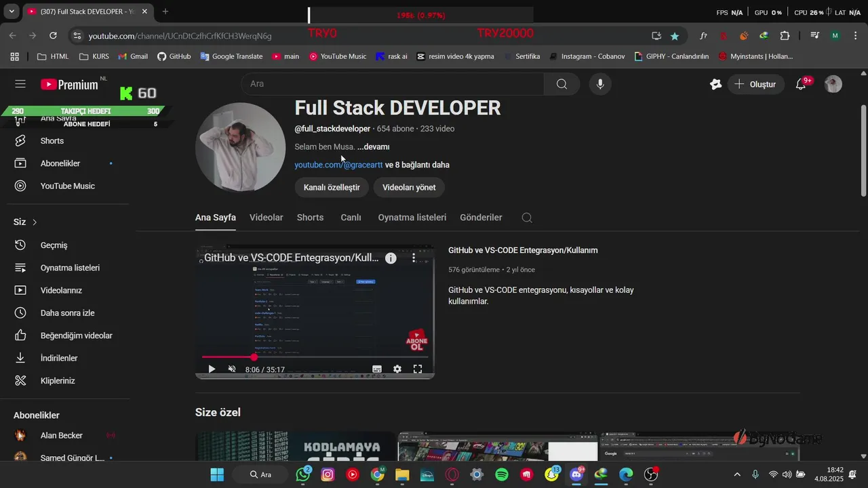Switch to the Shorts channel tab
Screen dimensions: 868x488
(x=310, y=218)
